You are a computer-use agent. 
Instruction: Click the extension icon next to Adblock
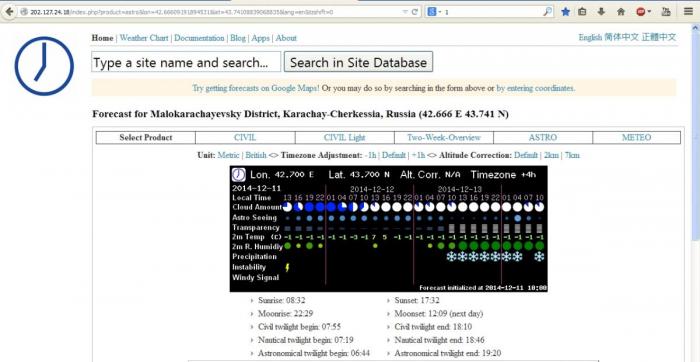tap(666, 12)
